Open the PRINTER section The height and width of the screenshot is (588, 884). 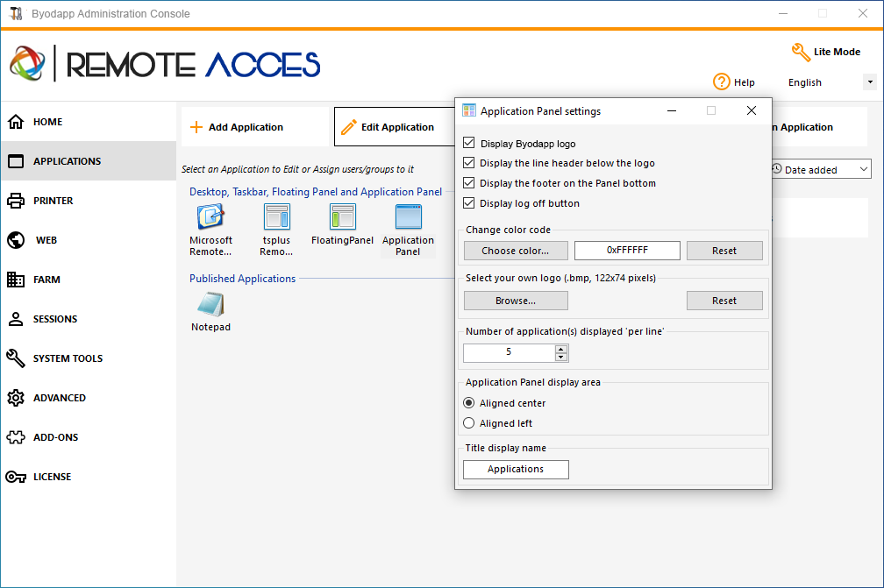tap(89, 201)
